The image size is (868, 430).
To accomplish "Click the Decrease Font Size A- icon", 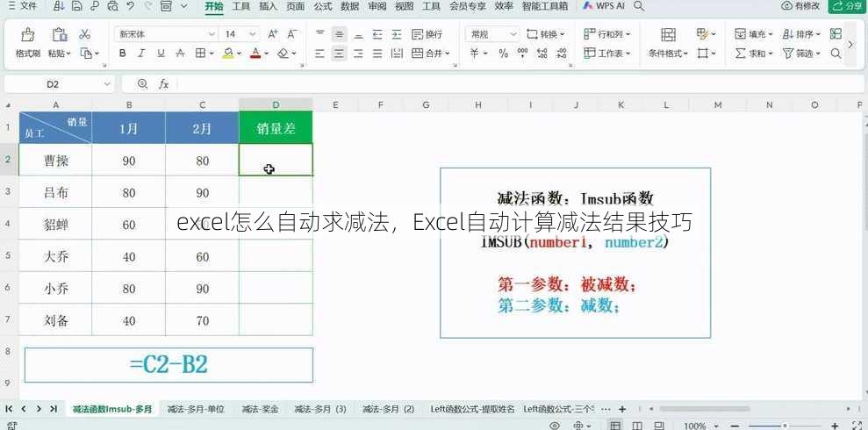I will tap(291, 34).
